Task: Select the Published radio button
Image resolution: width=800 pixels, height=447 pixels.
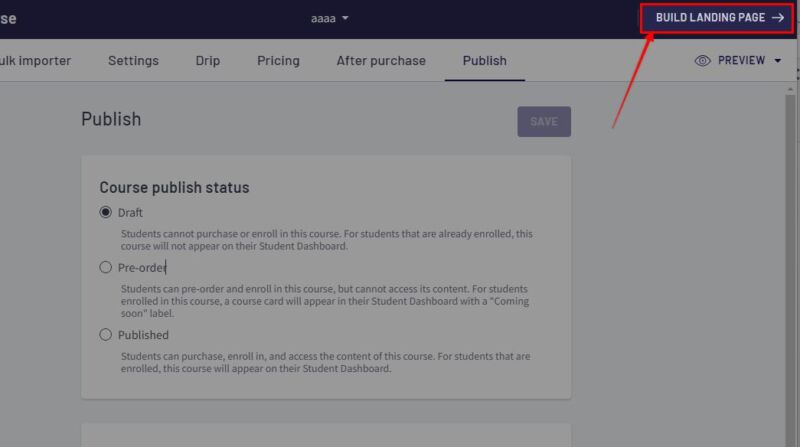Action: (106, 335)
